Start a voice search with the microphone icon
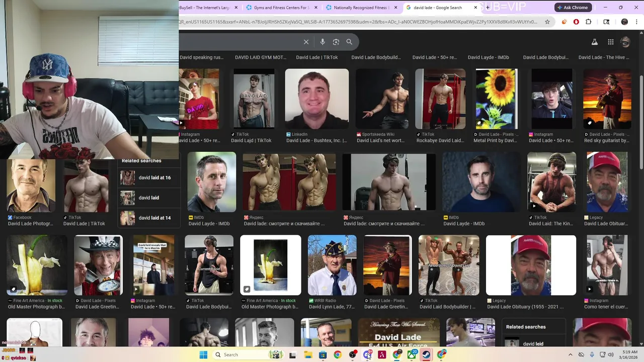This screenshot has width=644, height=362. (x=323, y=42)
